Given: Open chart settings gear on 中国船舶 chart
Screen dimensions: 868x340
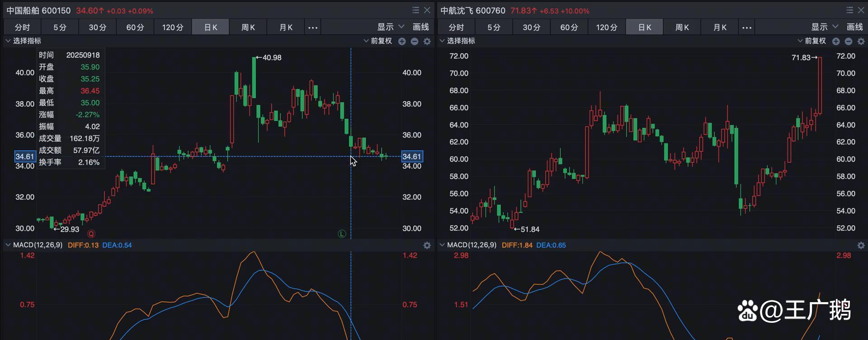Looking at the screenshot, I should (x=427, y=41).
